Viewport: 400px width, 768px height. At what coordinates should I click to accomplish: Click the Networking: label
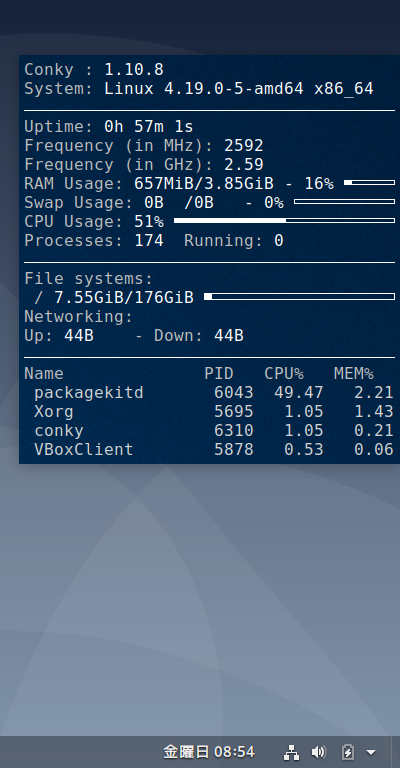[x=79, y=317]
